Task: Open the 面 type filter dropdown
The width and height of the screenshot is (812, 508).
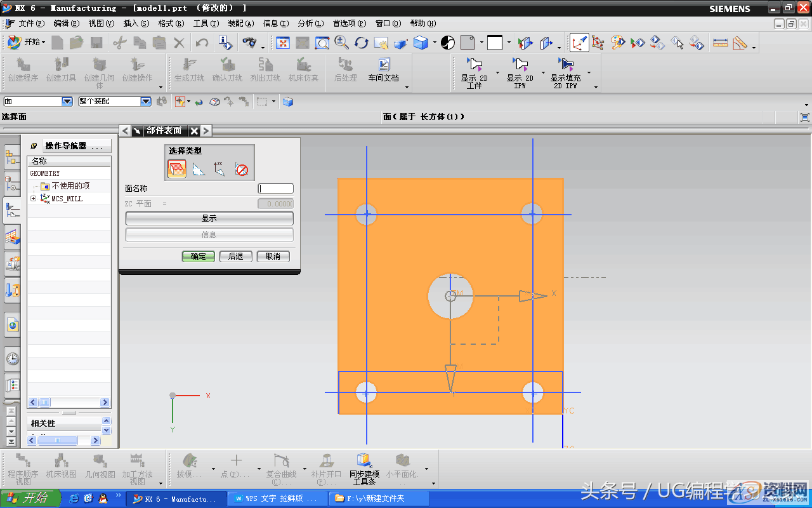Action: 67,102
